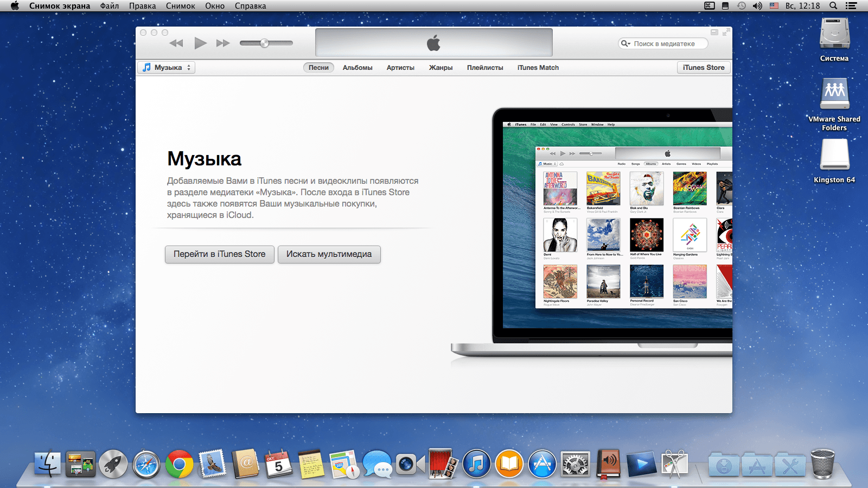The width and height of the screenshot is (868, 488).
Task: Open the 'Правка' menu
Action: click(143, 6)
